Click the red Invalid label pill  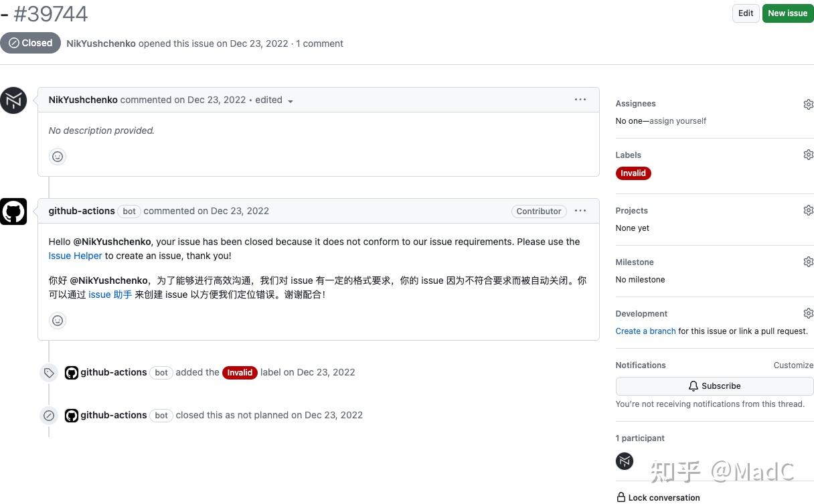[x=633, y=173]
